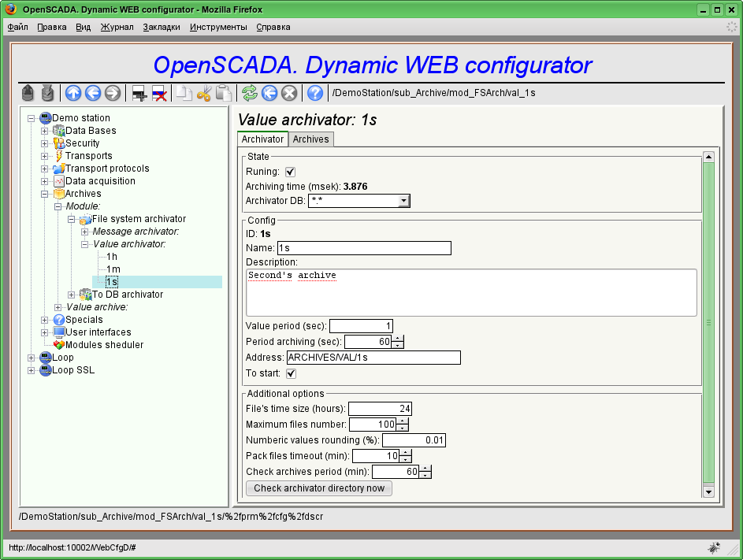Viewport: 743px width, 560px height.
Task: Click the Security tree icon
Action: pyautogui.click(x=59, y=143)
